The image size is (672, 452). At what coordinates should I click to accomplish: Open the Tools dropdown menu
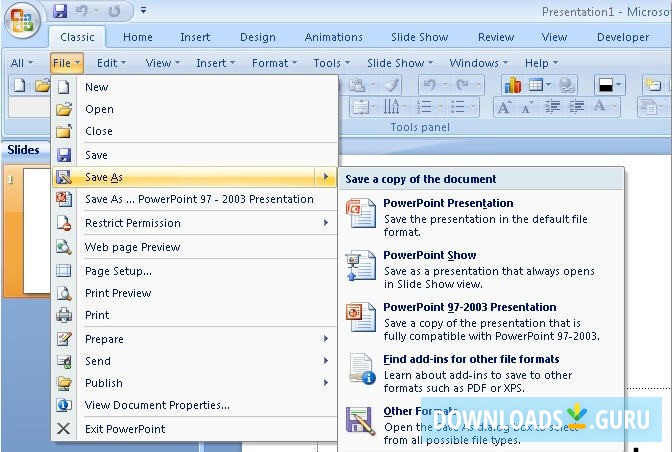tap(331, 63)
